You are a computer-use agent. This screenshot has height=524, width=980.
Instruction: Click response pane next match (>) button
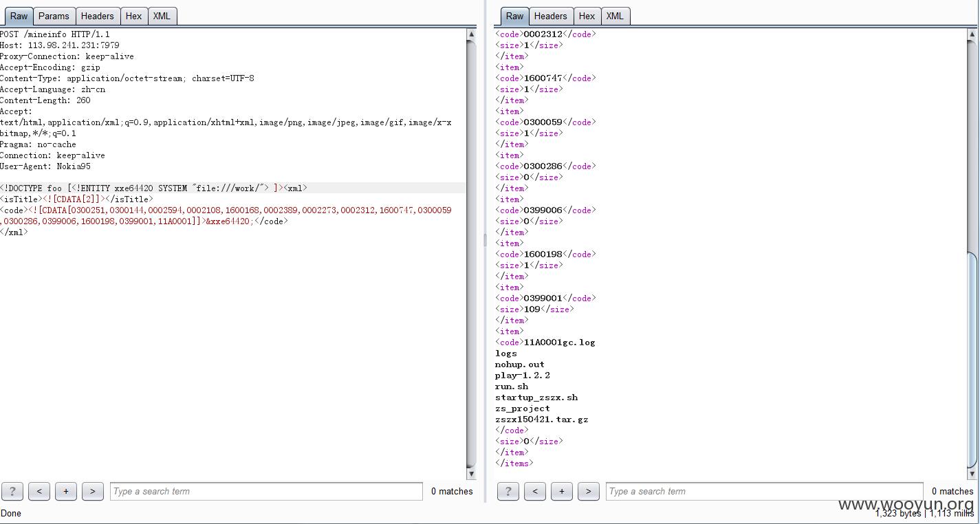tap(589, 491)
